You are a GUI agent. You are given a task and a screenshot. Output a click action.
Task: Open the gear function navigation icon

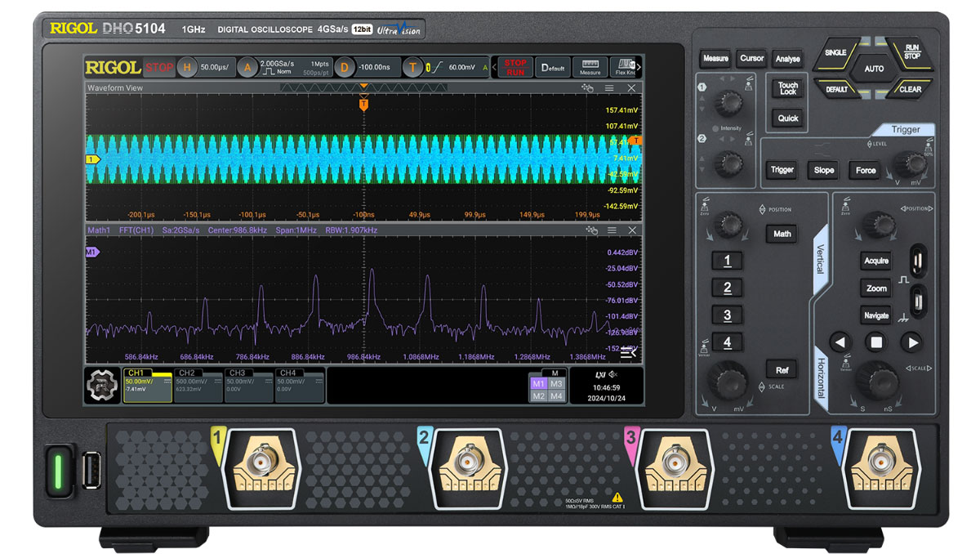[102, 385]
